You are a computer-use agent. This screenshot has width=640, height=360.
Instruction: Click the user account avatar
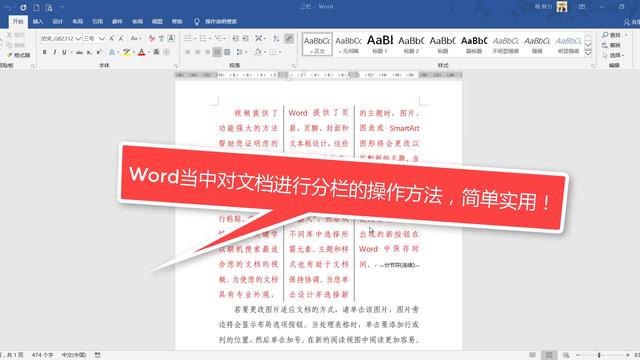pos(562,7)
